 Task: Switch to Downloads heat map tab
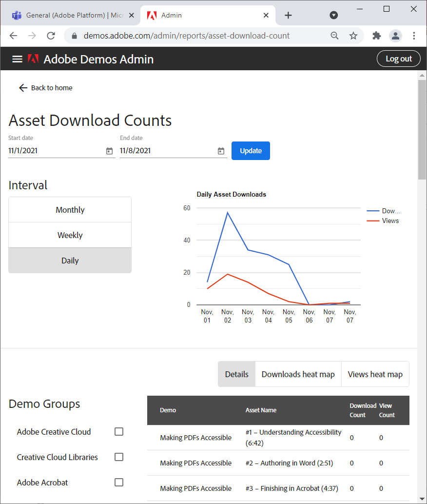tap(298, 374)
